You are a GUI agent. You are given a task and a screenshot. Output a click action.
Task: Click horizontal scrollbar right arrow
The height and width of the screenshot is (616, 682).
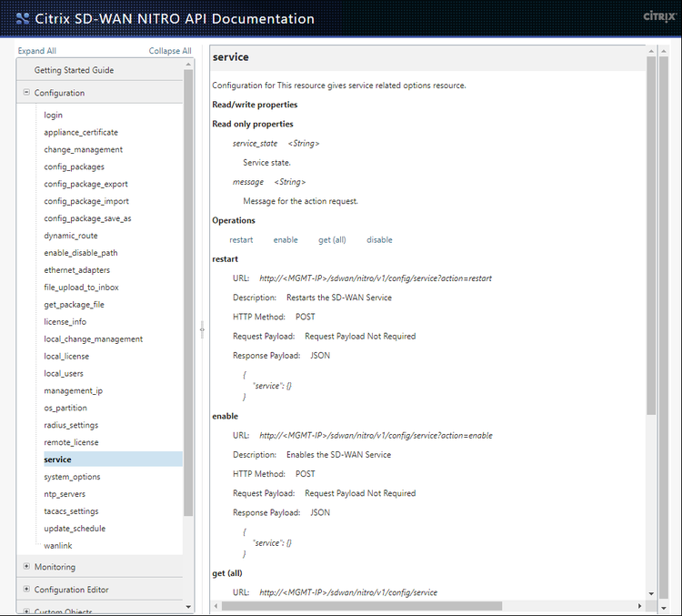[x=639, y=606]
